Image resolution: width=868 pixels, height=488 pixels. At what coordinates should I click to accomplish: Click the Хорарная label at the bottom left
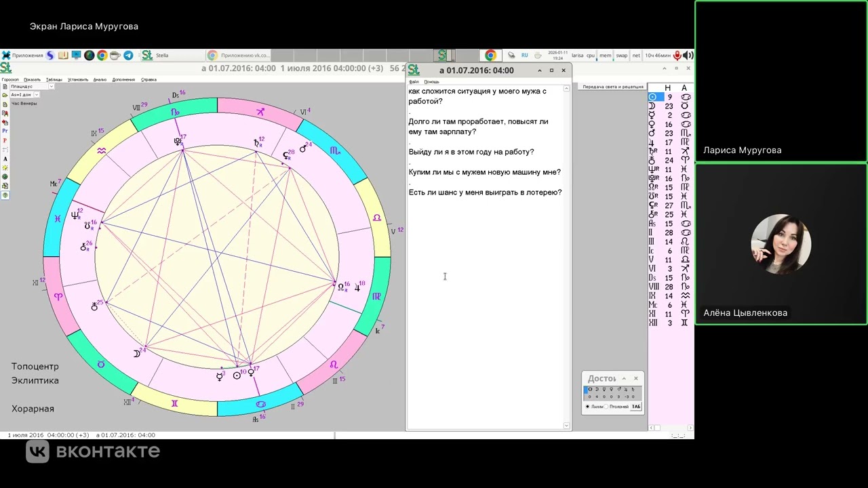coord(33,409)
